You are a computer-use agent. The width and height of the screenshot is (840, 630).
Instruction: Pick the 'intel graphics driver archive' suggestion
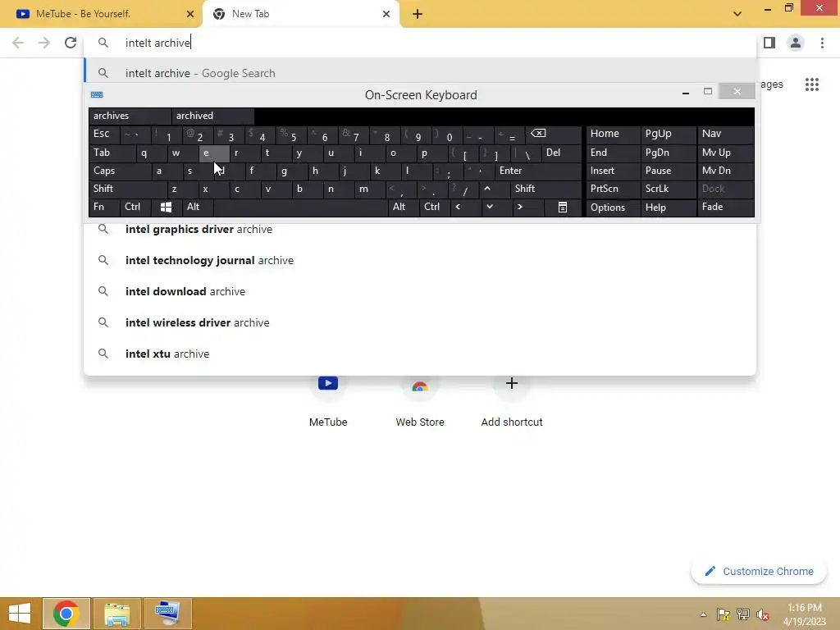click(420, 230)
